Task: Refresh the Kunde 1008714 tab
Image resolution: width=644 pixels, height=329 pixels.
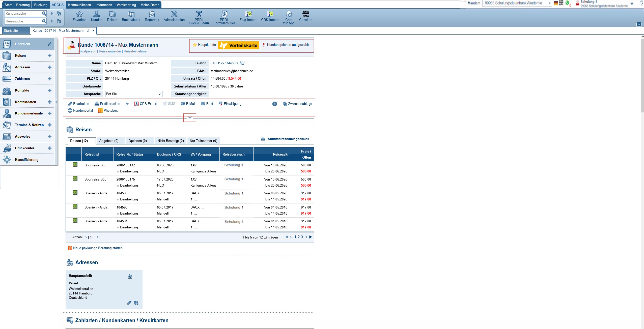Action: click(88, 31)
